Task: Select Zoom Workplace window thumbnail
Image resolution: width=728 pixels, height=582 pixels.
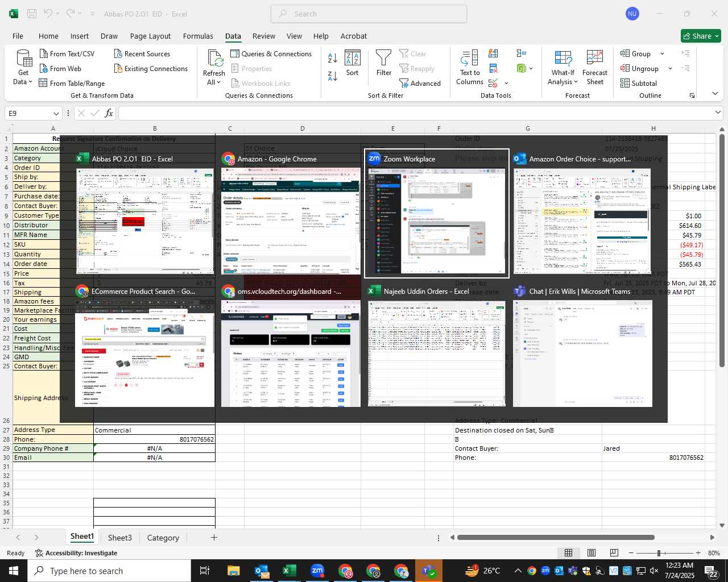Action: (x=437, y=214)
